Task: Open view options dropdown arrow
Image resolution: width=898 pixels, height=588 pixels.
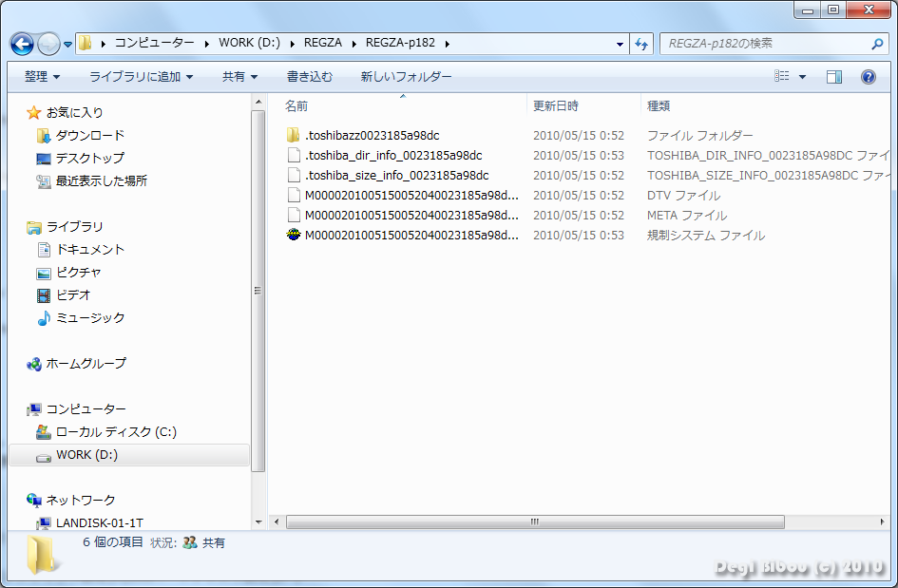Action: (802, 77)
